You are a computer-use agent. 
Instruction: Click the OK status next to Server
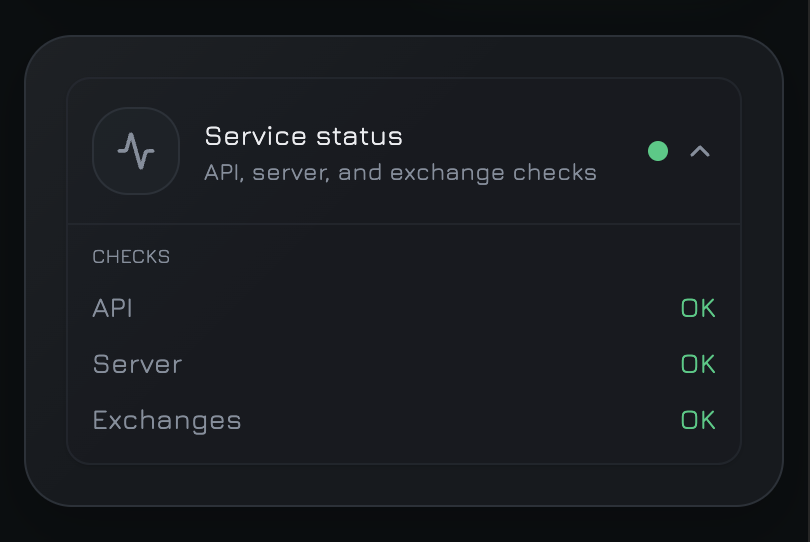pos(698,364)
